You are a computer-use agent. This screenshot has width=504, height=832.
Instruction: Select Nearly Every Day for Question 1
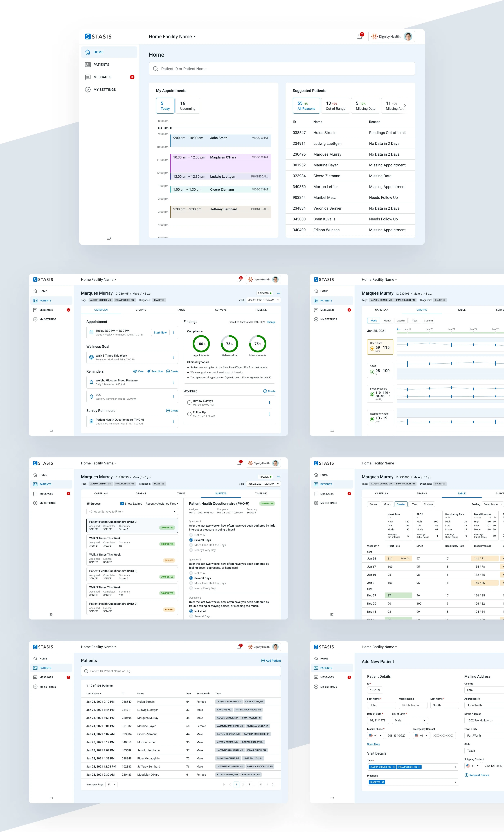(x=191, y=550)
